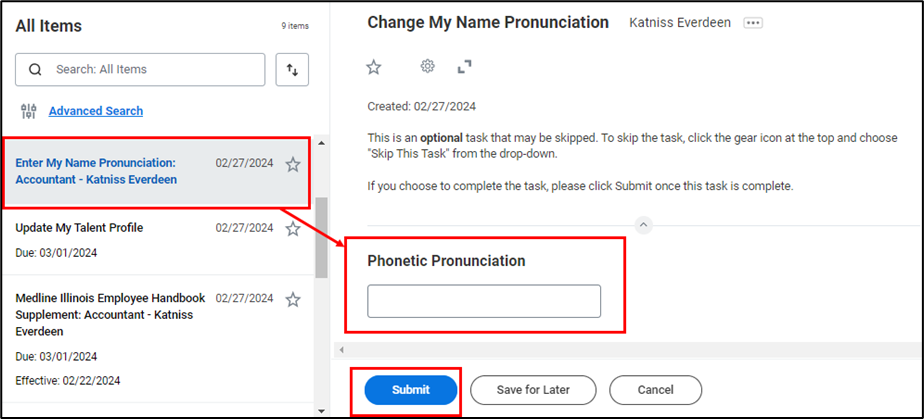Viewport: 924px width, 419px height.
Task: Click the Phonetic Pronunciation text field
Action: [x=484, y=301]
